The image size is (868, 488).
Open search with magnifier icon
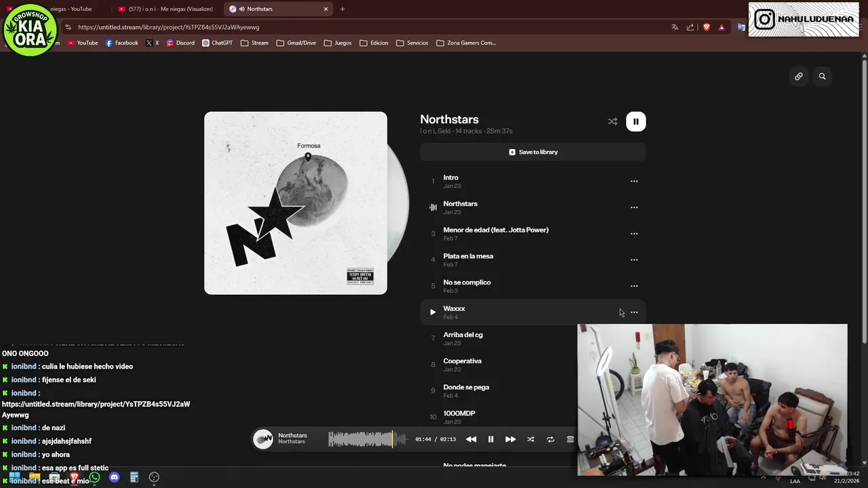click(x=822, y=77)
